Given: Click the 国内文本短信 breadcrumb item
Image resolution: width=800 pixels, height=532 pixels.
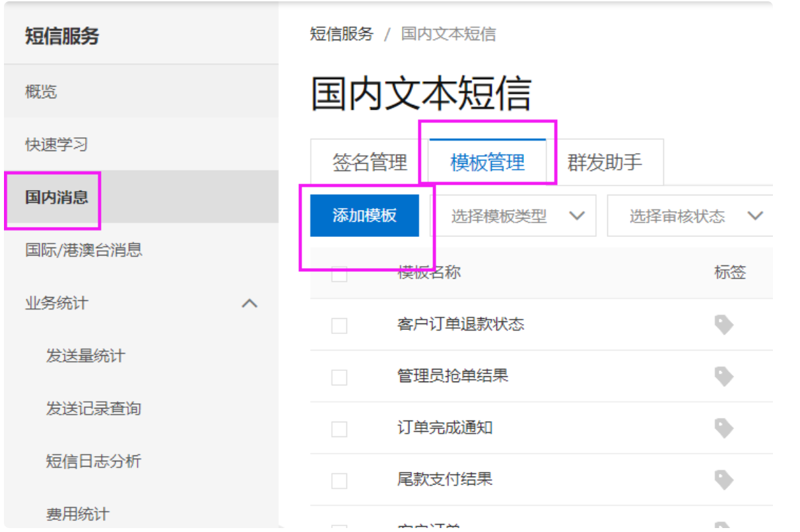Looking at the screenshot, I should [449, 34].
